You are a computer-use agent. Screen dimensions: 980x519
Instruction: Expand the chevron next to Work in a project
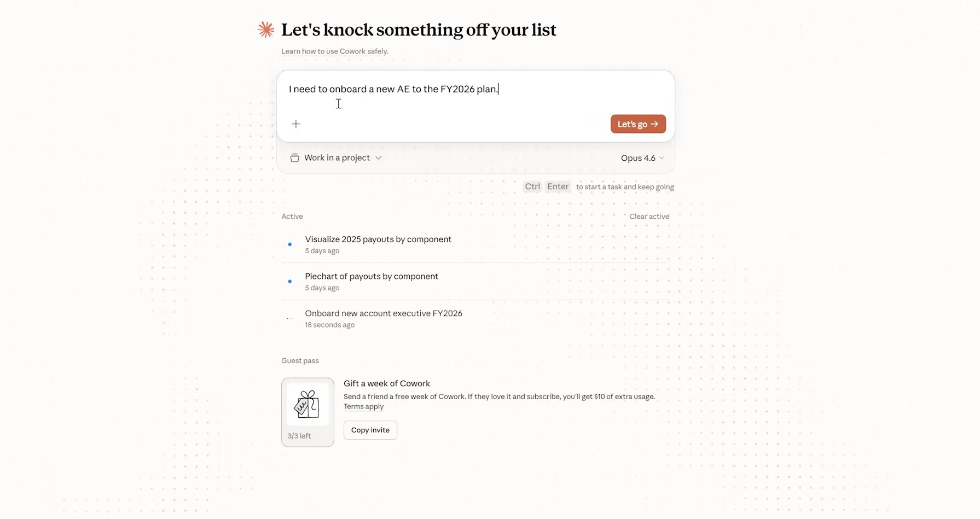coord(379,158)
